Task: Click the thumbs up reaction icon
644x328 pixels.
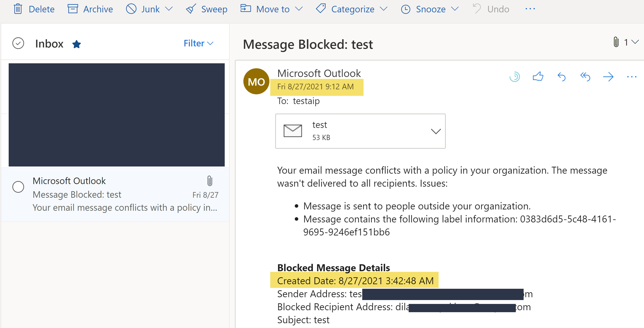Action: (538, 77)
